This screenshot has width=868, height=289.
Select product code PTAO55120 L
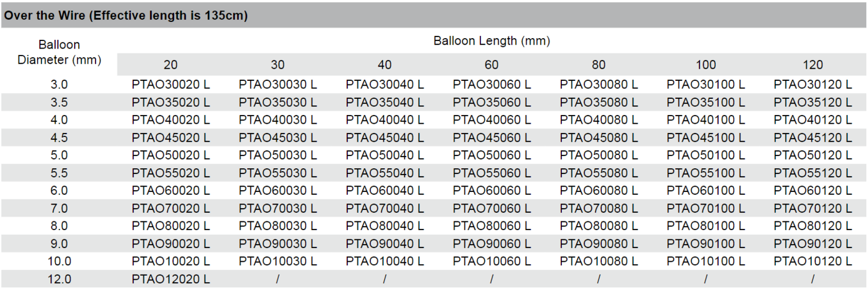pos(812,173)
